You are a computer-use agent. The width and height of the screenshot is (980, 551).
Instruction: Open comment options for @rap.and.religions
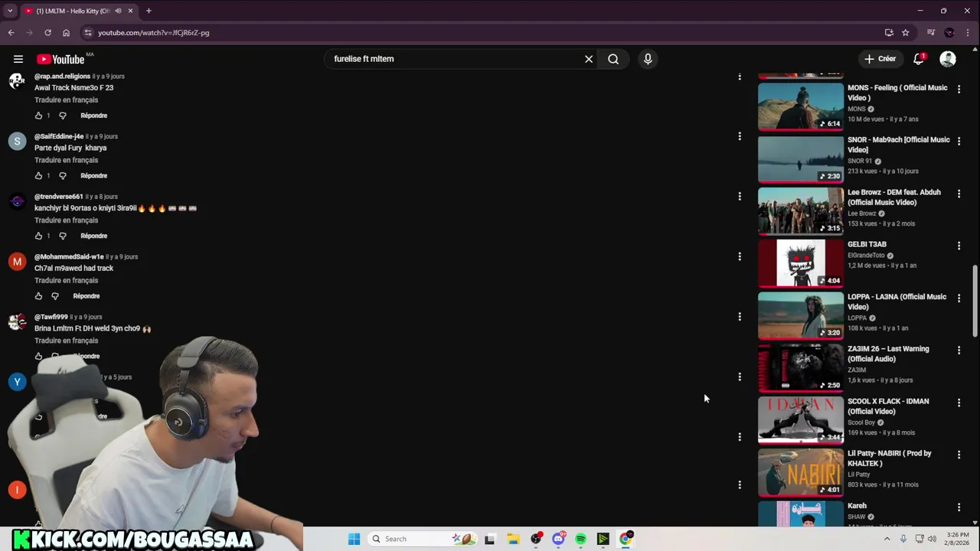(739, 77)
